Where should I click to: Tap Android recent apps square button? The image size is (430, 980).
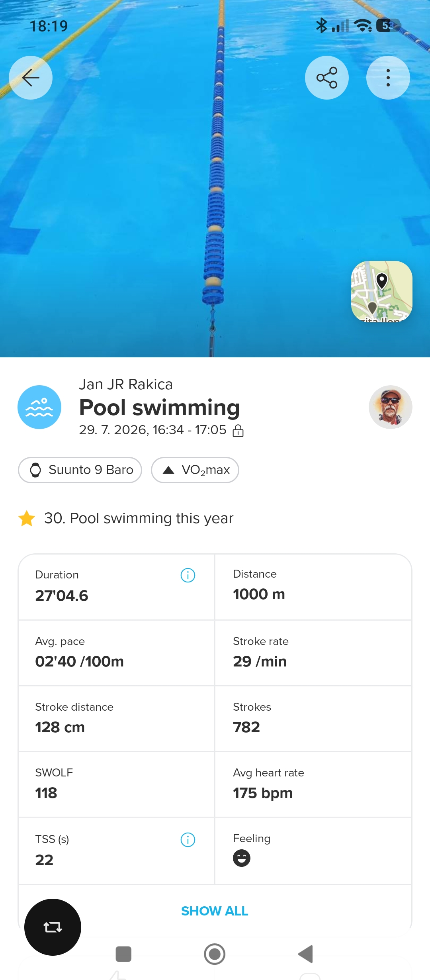pos(123,954)
